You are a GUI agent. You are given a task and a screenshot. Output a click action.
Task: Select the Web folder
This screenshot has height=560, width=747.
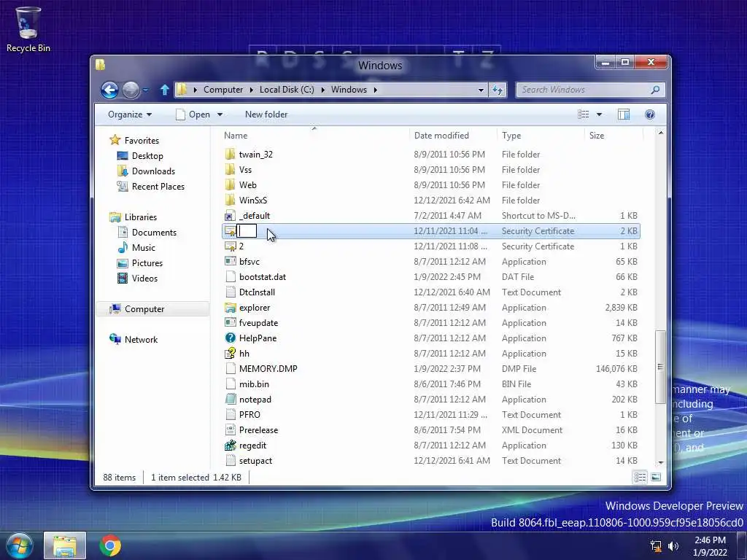[248, 184]
